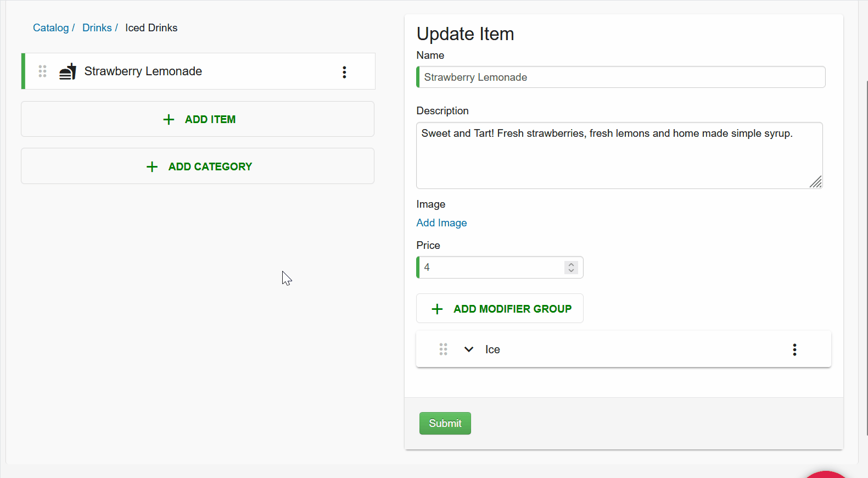Click the food icon beside Strawberry Lemonade
The height and width of the screenshot is (478, 868).
(68, 71)
